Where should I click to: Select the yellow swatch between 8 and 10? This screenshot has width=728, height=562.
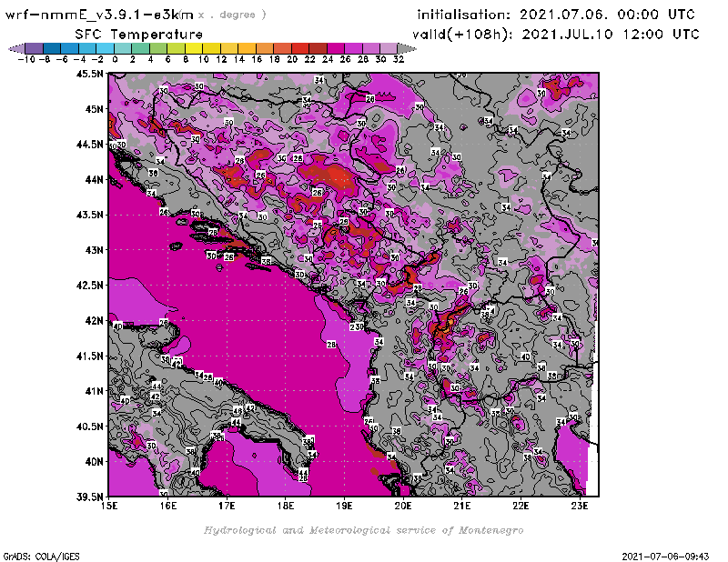(x=194, y=48)
